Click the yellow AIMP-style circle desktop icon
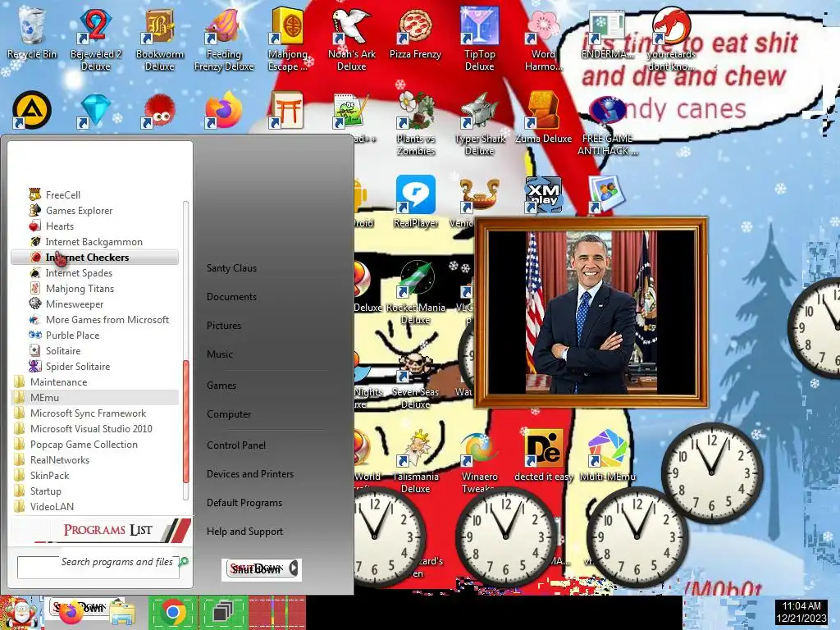The image size is (840, 630). pos(32,110)
